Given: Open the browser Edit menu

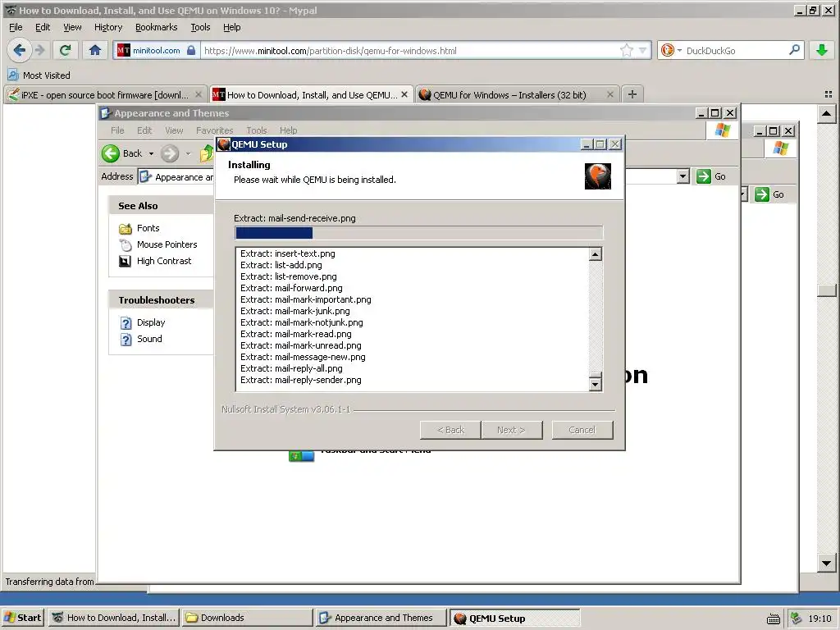Looking at the screenshot, I should (x=43, y=27).
